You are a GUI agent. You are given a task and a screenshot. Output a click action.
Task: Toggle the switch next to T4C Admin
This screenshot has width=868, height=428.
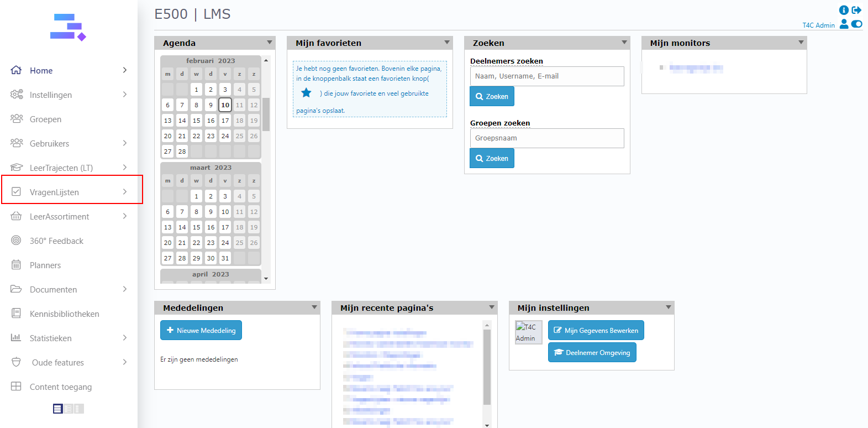[856, 24]
